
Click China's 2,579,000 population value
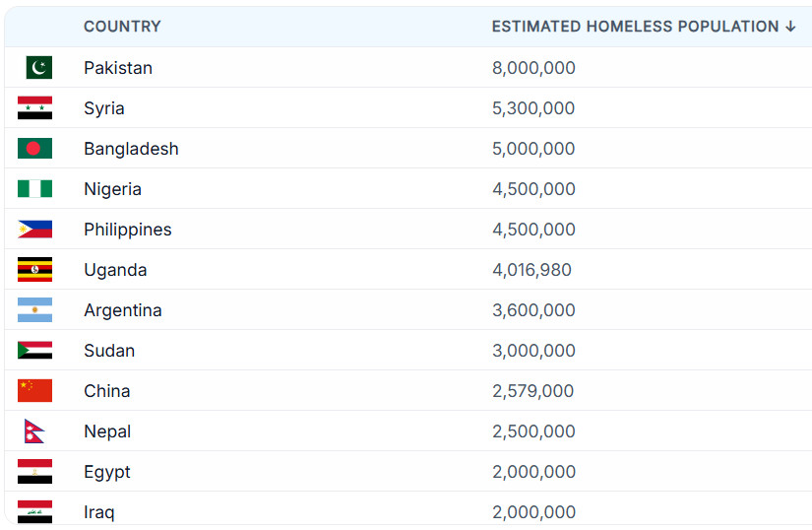(x=532, y=391)
